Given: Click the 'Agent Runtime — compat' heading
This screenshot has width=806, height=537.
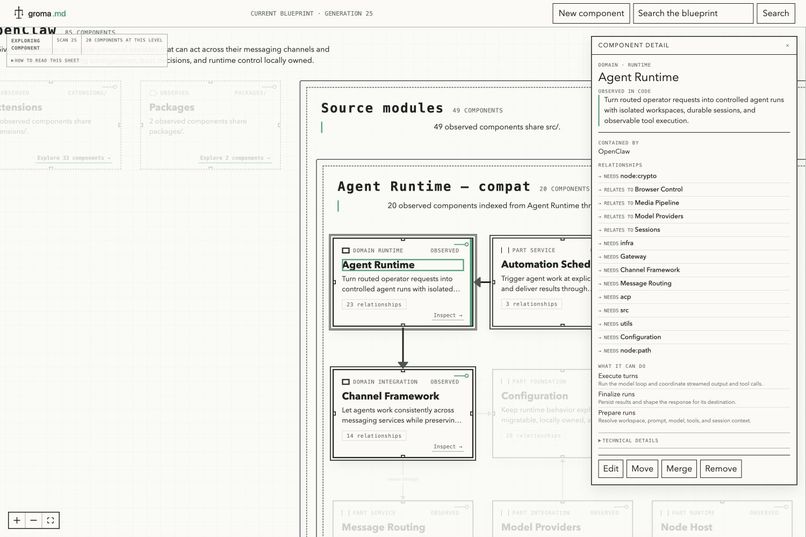Looking at the screenshot, I should point(433,187).
